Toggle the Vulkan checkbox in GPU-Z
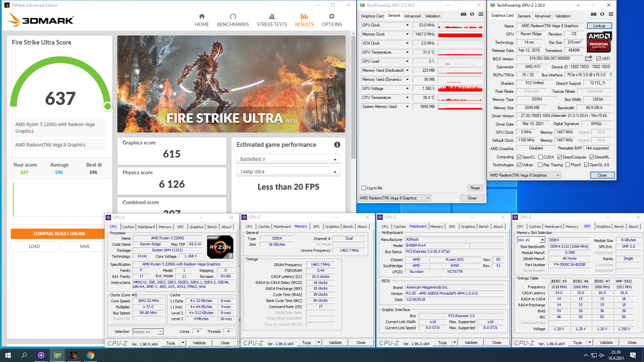Image resolution: width=644 pixels, height=362 pixels. [519, 165]
